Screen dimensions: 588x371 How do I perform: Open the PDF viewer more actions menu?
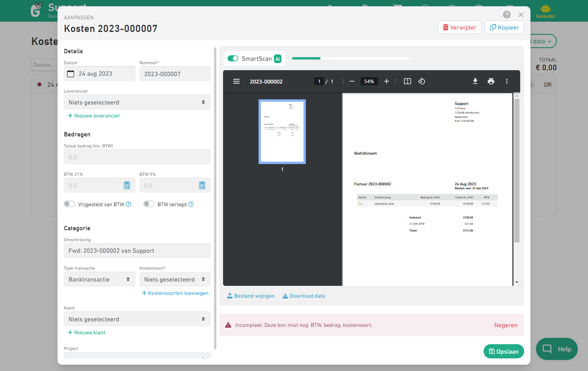pyautogui.click(x=507, y=81)
